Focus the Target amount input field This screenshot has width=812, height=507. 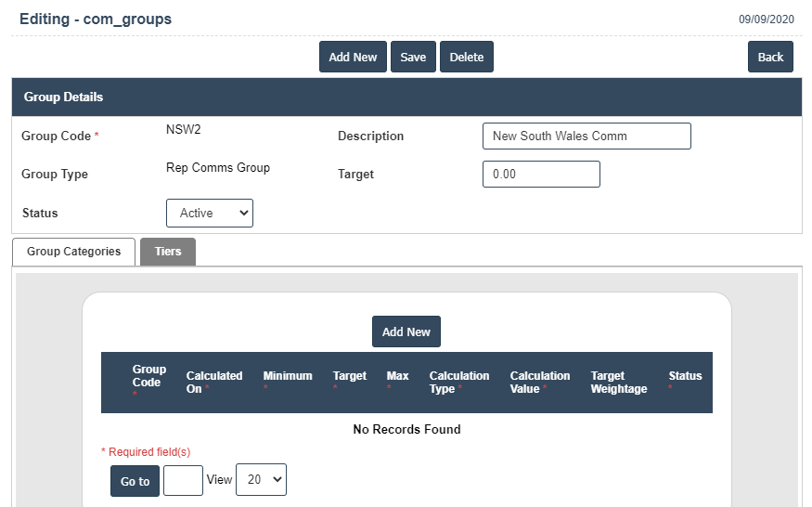click(541, 174)
